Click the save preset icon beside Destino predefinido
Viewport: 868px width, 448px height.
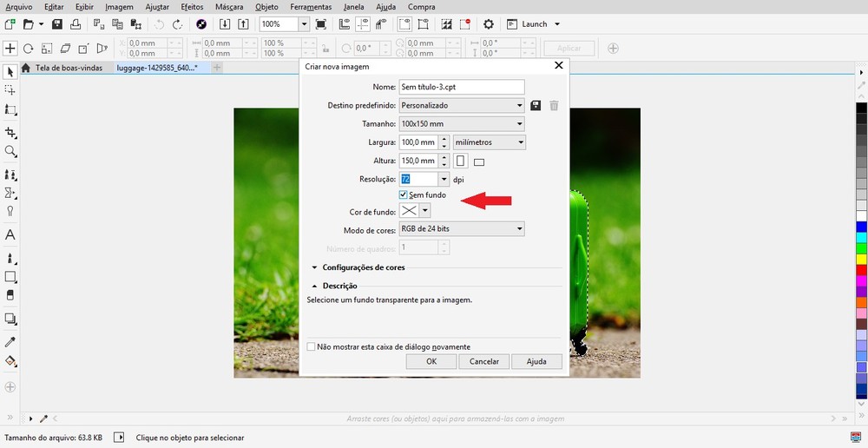[x=536, y=105]
